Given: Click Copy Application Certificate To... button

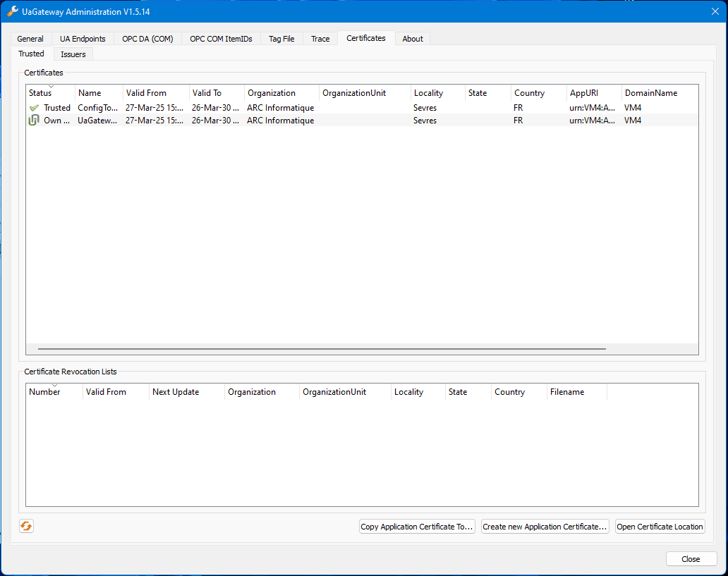Looking at the screenshot, I should [x=417, y=527].
